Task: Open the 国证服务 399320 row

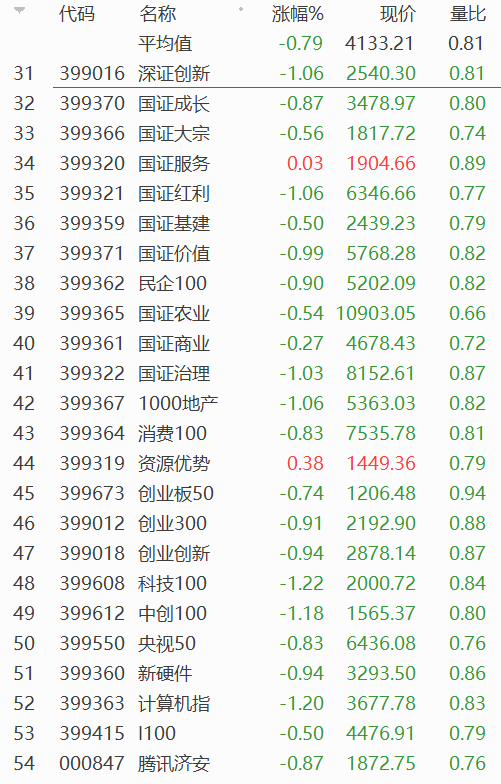Action: (x=250, y=164)
